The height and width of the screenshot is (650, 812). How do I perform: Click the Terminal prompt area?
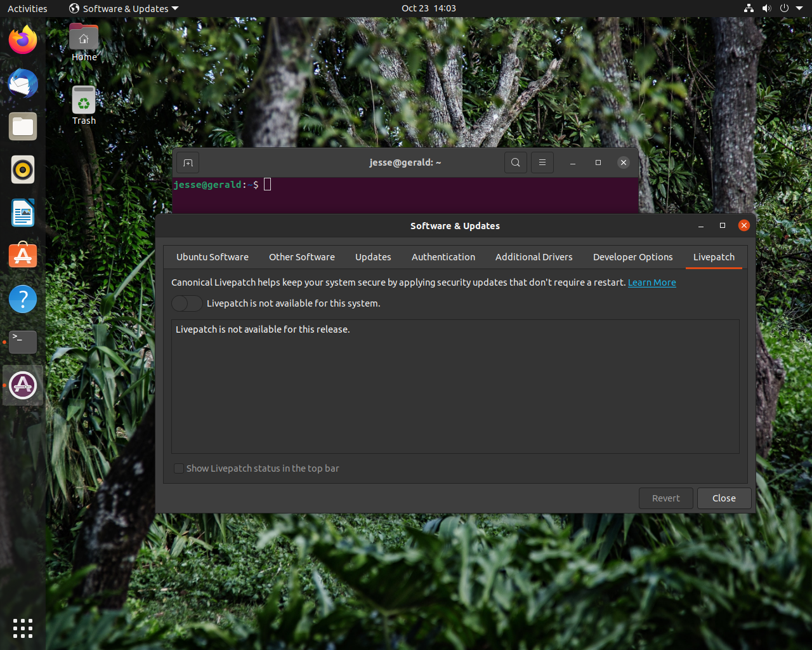pyautogui.click(x=405, y=195)
